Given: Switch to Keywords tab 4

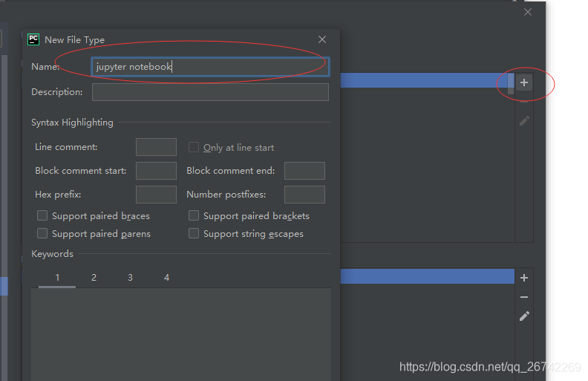Looking at the screenshot, I should 166,278.
